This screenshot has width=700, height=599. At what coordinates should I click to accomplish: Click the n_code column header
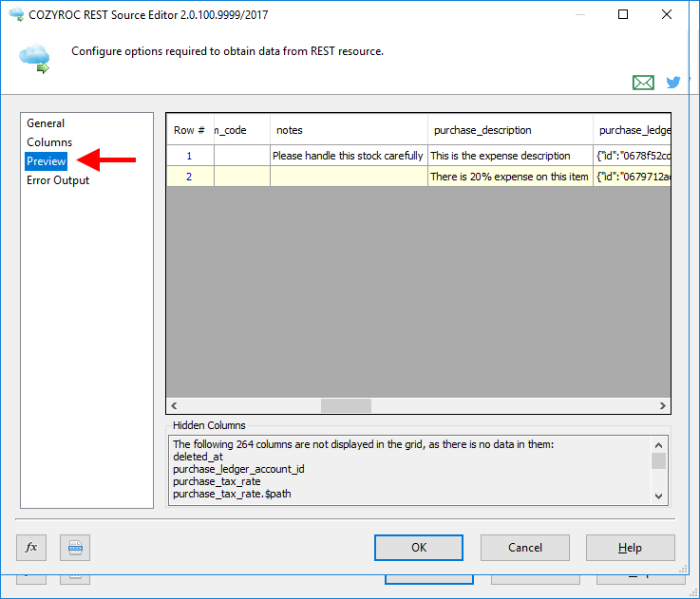click(x=242, y=130)
